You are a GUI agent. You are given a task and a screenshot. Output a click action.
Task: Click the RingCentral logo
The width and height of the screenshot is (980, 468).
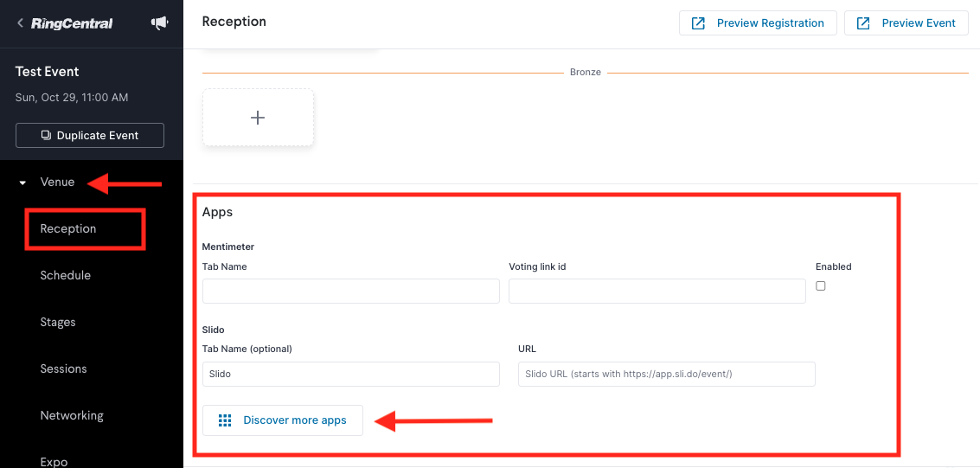pos(72,23)
